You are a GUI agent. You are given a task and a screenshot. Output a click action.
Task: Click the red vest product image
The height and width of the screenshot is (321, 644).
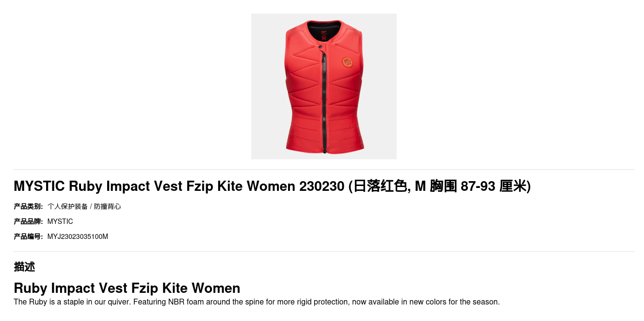point(324,86)
